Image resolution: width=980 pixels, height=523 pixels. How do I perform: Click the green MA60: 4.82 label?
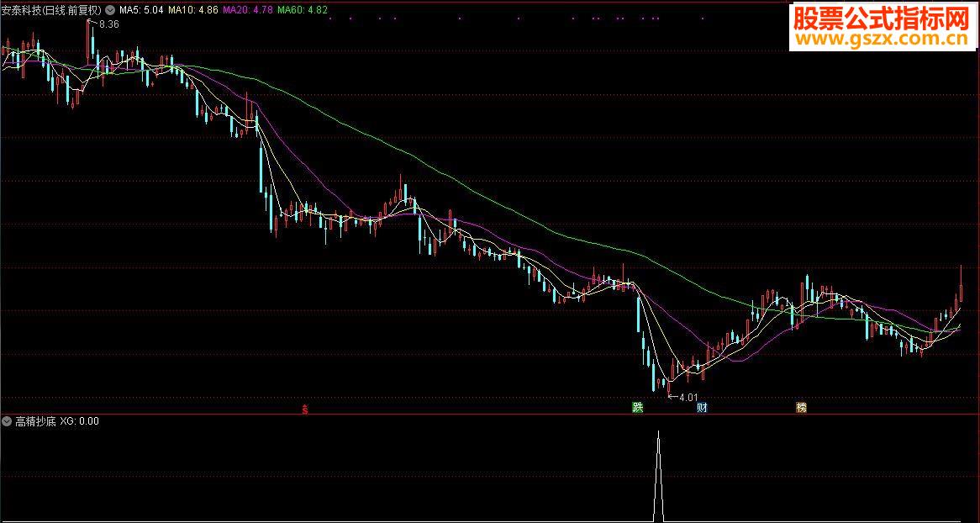tap(302, 10)
